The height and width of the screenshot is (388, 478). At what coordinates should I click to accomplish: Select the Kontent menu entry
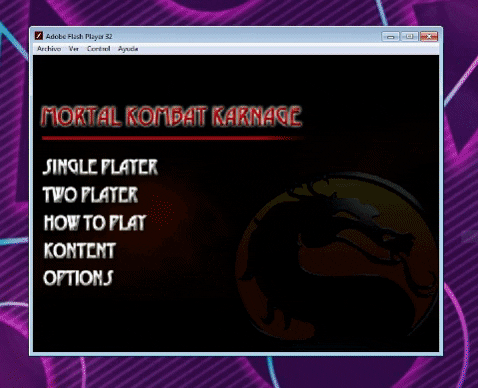(x=80, y=250)
